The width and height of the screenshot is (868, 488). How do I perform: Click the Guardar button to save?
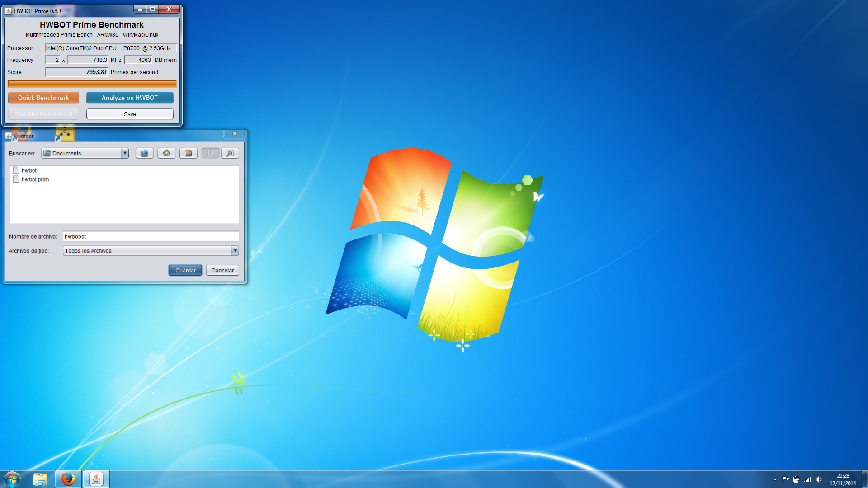pos(185,270)
